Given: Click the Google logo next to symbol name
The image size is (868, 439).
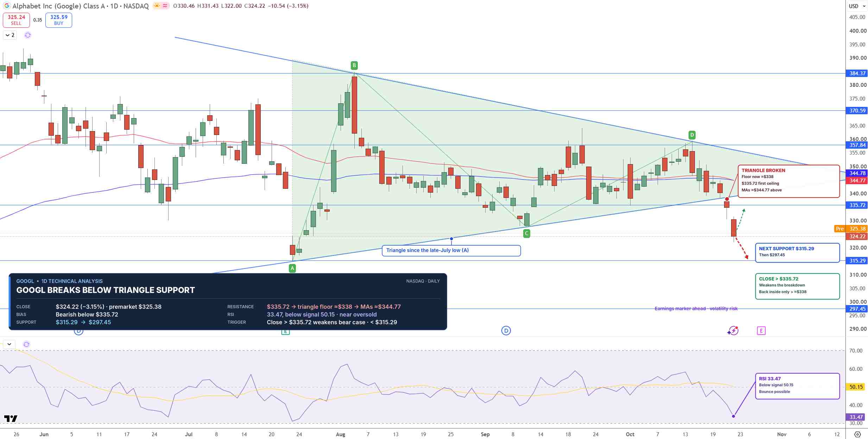Looking at the screenshot, I should click(7, 6).
